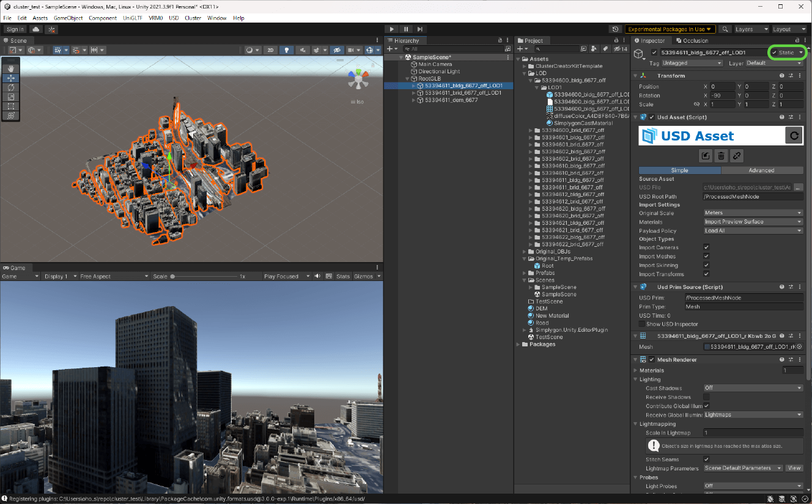Open the Component menu
The width and height of the screenshot is (812, 504).
pos(103,18)
